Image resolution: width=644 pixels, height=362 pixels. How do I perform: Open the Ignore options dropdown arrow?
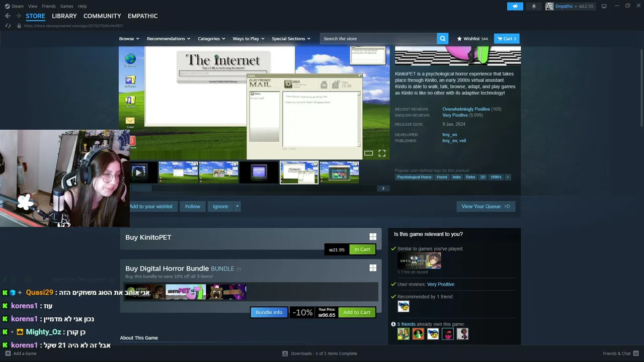[237, 207]
